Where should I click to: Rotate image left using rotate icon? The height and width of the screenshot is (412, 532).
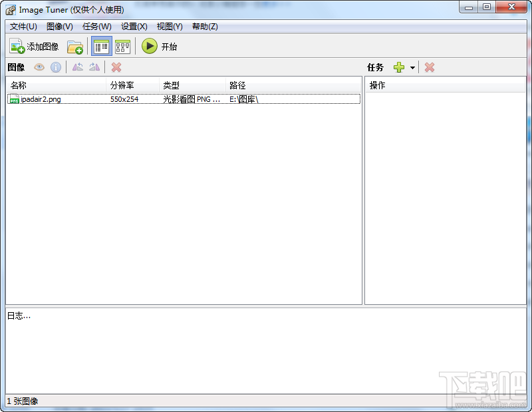click(x=77, y=67)
